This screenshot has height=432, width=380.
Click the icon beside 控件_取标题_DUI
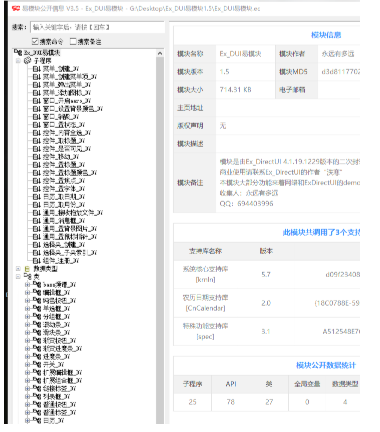[x=37, y=141]
